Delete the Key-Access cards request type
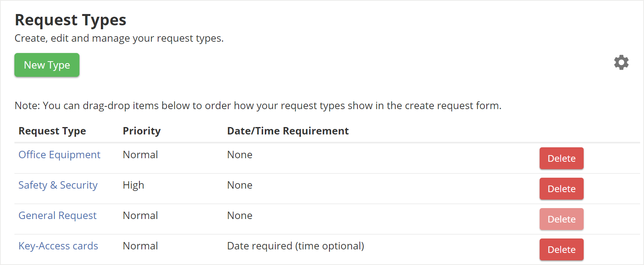The height and width of the screenshot is (265, 644). point(561,249)
